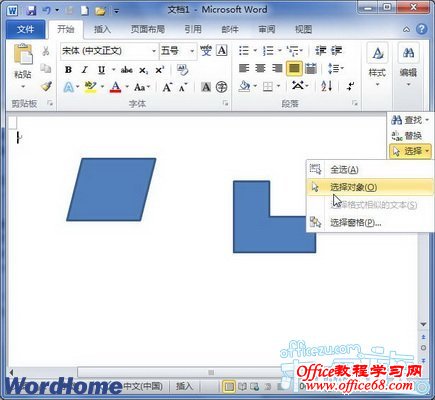Click the Sort A-Z icon
Image resolution: width=435 pixels, height=400 pixels.
[327, 87]
